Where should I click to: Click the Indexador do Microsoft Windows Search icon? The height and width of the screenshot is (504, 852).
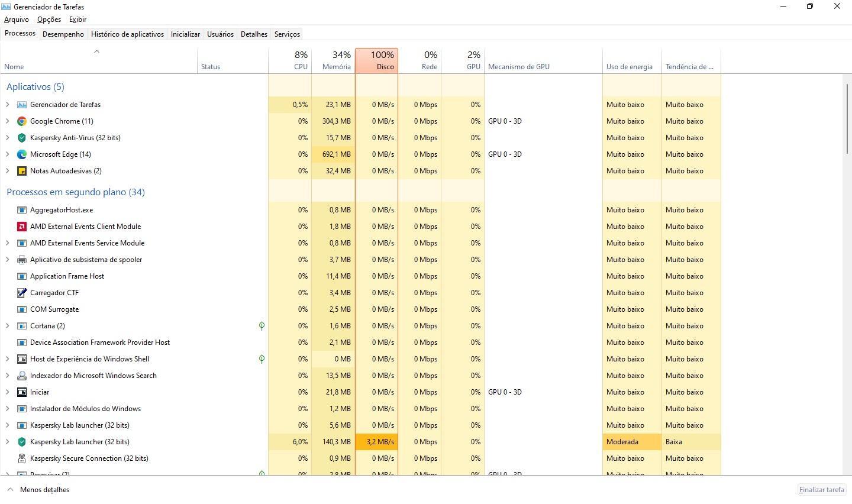(22, 376)
